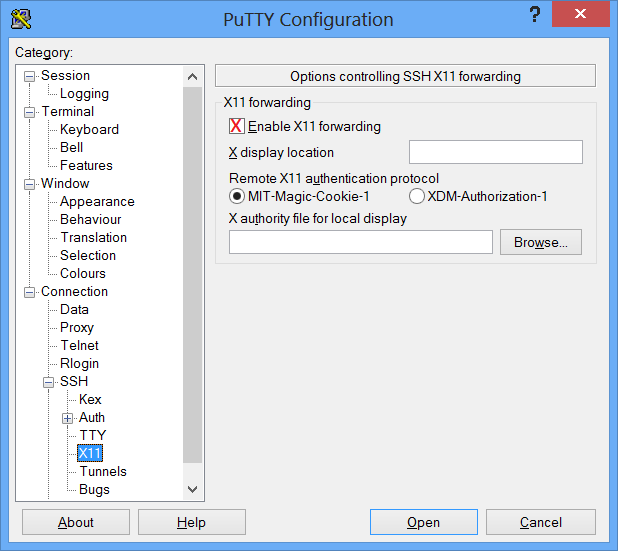Click the Open button
Screen dimensions: 618x551
coord(424,522)
